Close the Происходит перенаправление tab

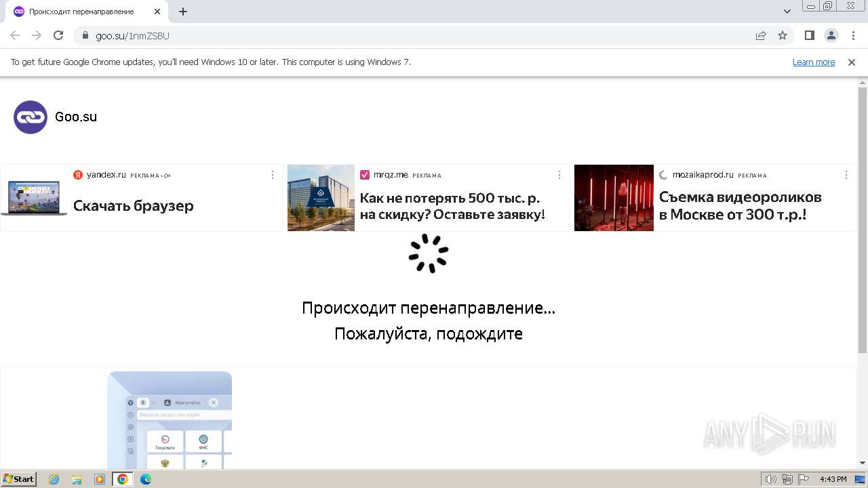tap(157, 12)
